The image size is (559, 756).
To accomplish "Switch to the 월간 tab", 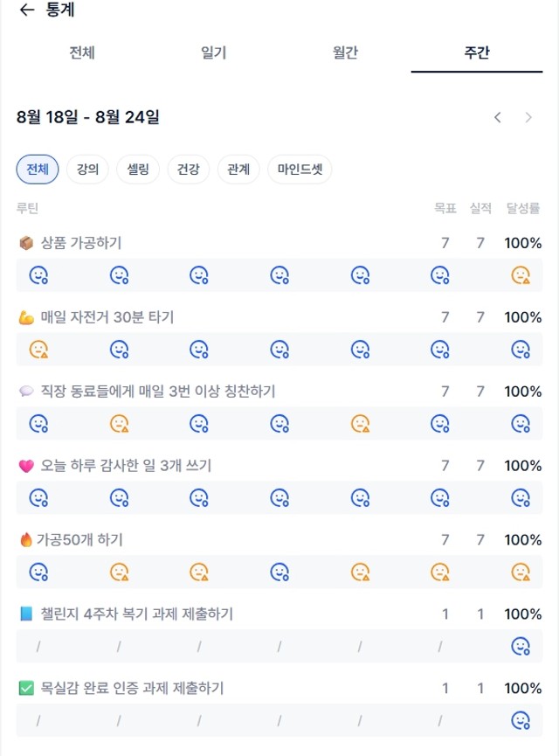I will [345, 52].
